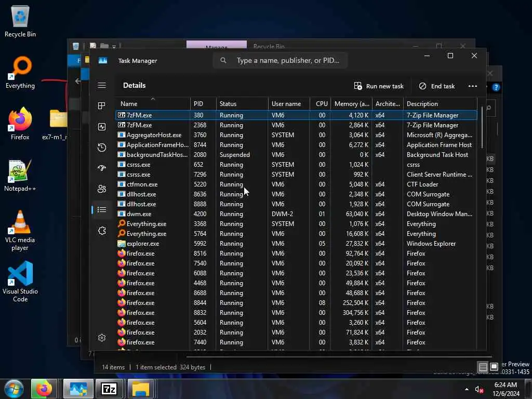532x399 pixels.
Task: Switch Explorer window to details view icon
Action: point(483,367)
